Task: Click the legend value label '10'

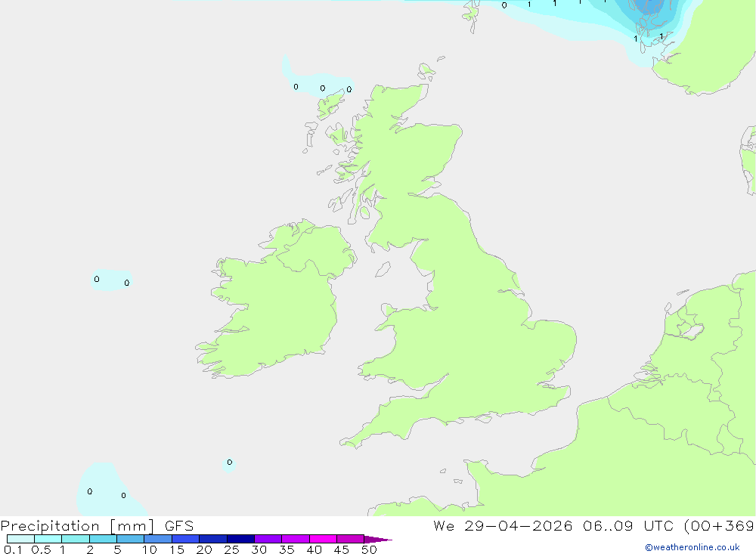Action: (x=150, y=549)
